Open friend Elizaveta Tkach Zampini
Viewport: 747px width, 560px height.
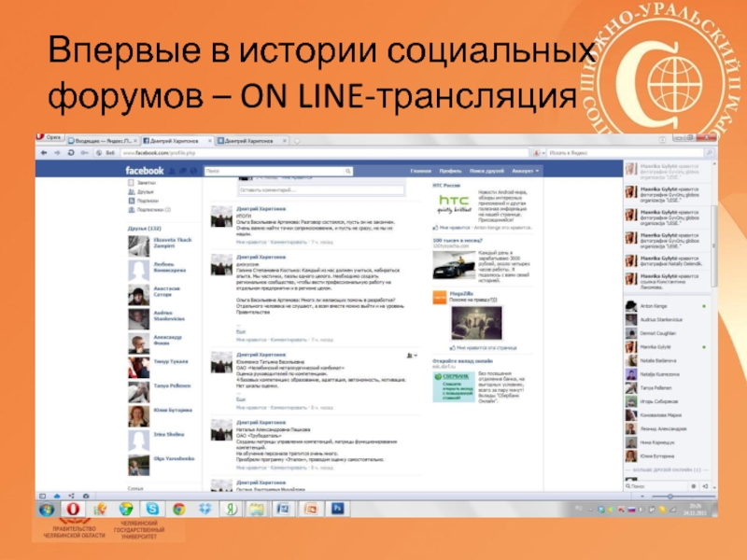point(173,243)
